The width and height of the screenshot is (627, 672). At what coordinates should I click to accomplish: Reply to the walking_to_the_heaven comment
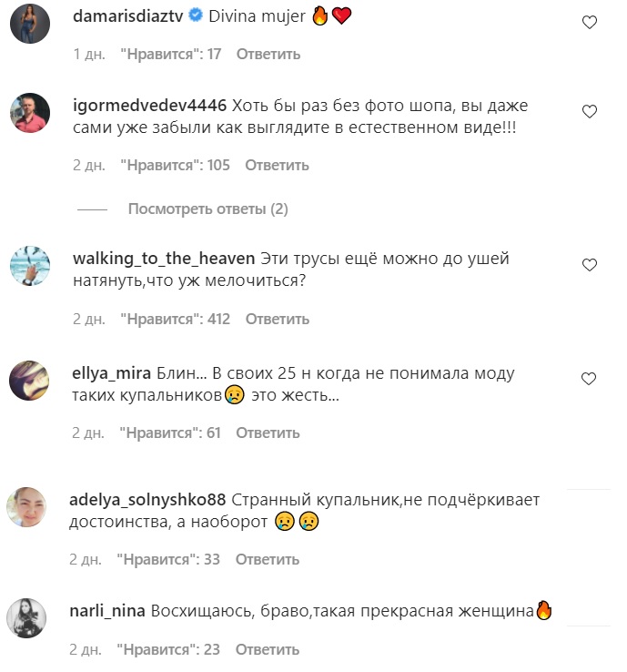click(x=278, y=320)
